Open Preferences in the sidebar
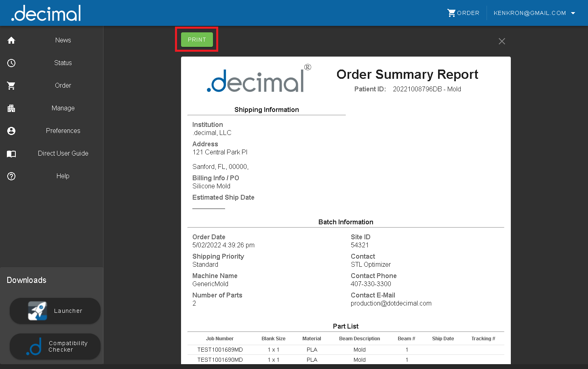 click(x=63, y=131)
